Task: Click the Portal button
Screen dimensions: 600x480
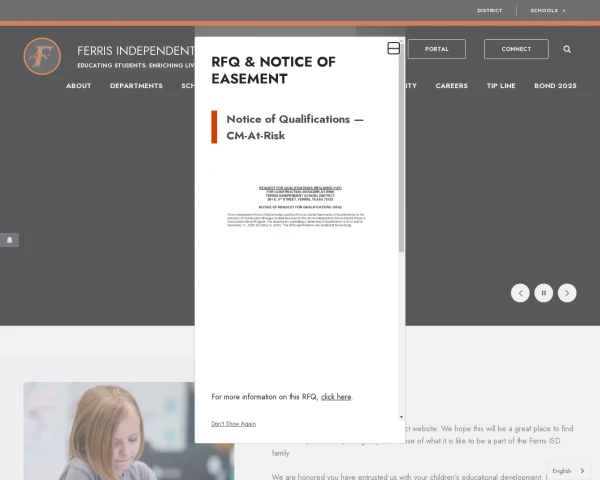Action: 437,49
